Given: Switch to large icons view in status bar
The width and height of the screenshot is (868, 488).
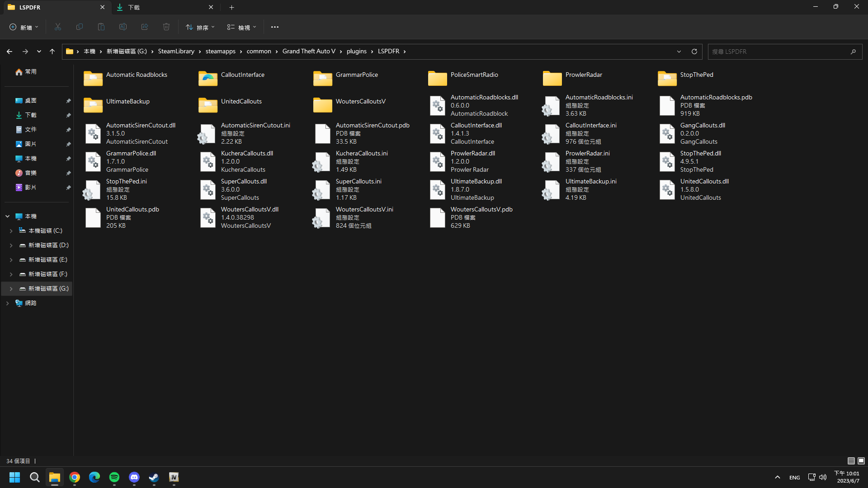Looking at the screenshot, I should pos(861,461).
